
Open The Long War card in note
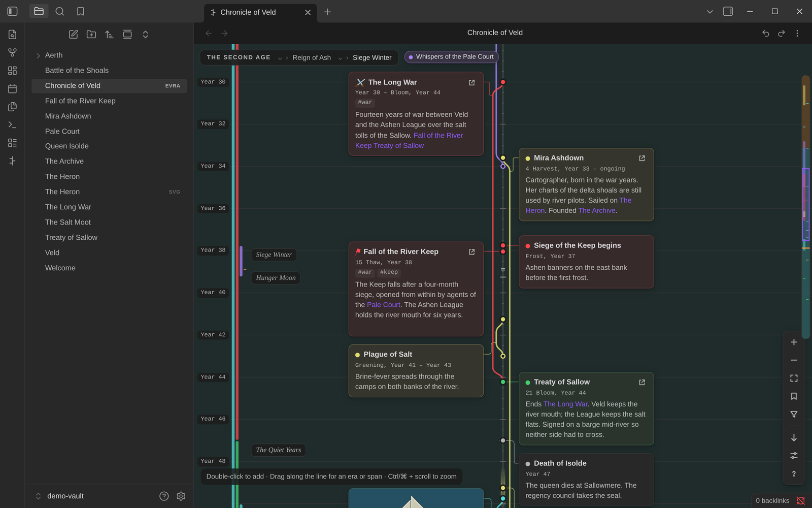471,82
